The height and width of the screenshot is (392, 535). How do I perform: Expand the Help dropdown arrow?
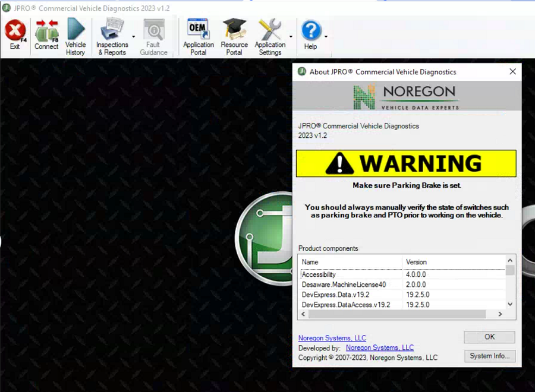(326, 36)
